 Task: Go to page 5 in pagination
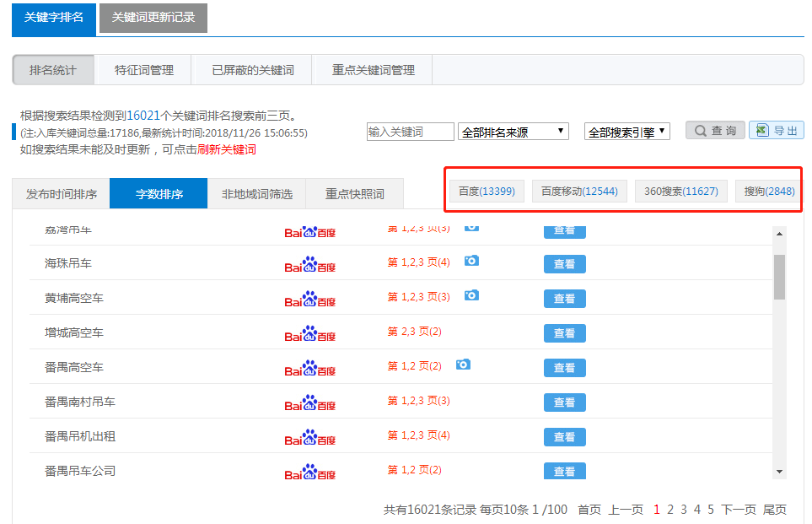[711, 510]
